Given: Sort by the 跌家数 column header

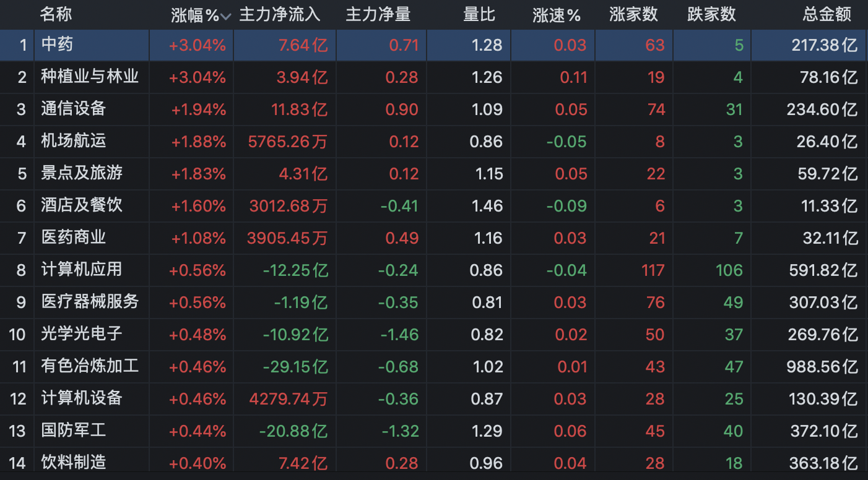Looking at the screenshot, I should (x=711, y=15).
